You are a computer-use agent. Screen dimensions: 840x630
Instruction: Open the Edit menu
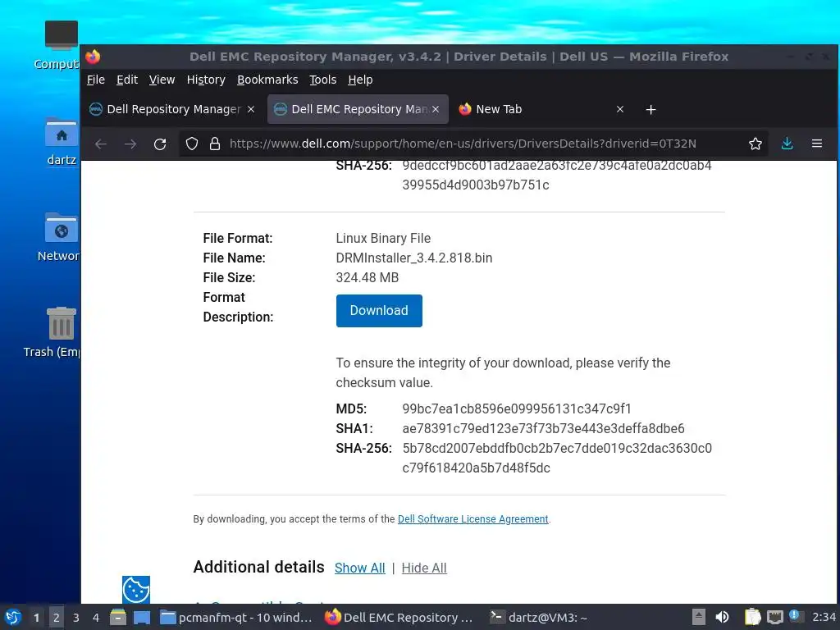[127, 80]
